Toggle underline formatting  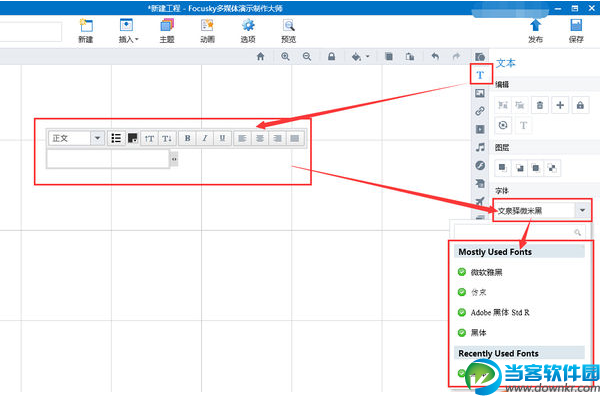point(222,138)
